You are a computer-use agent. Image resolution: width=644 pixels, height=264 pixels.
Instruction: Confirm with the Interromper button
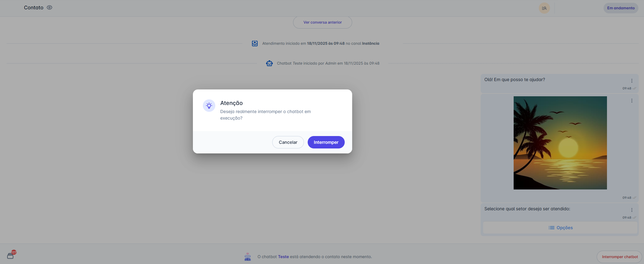326,142
